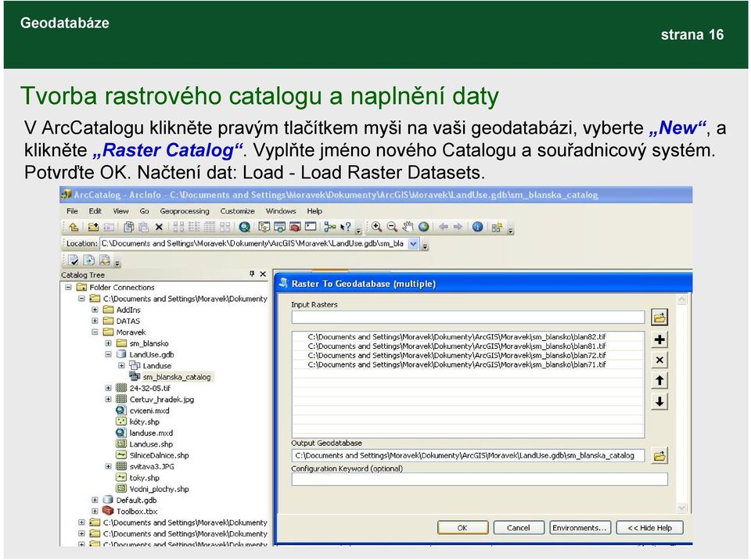751x560 pixels.
Task: Click the Validate Metadata toolbar icon
Action: 74,260
